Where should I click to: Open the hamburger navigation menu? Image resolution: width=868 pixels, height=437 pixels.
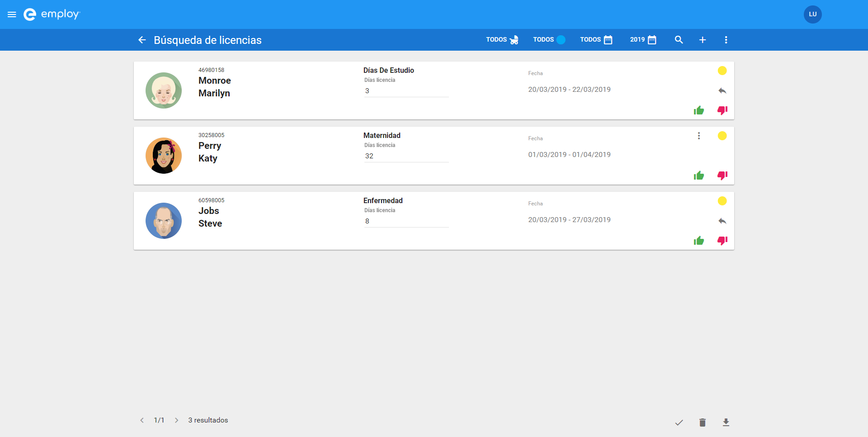click(12, 14)
